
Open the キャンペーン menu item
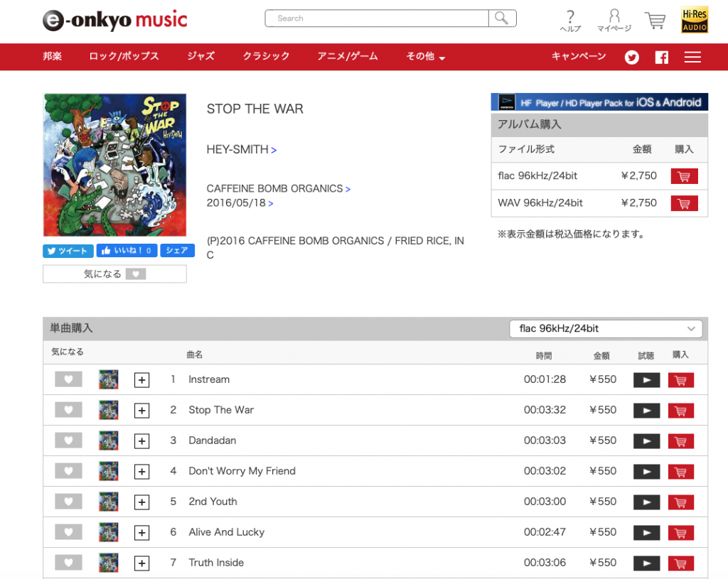579,56
